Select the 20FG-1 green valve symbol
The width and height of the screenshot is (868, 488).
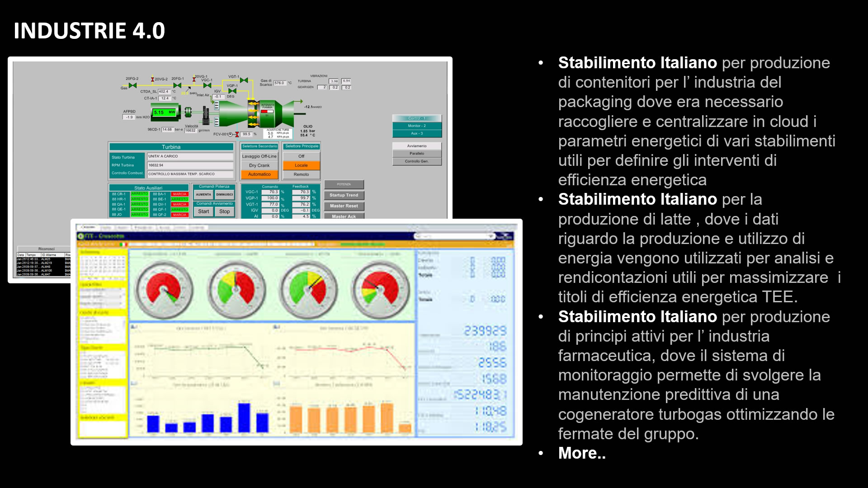tap(177, 85)
